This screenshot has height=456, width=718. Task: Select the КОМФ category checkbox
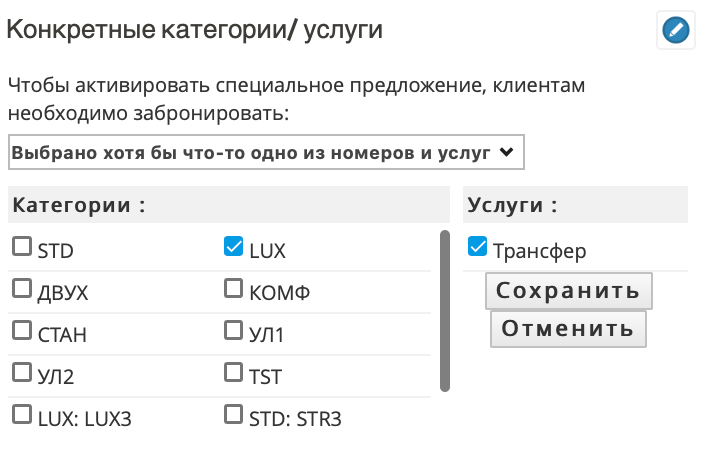click(x=234, y=288)
